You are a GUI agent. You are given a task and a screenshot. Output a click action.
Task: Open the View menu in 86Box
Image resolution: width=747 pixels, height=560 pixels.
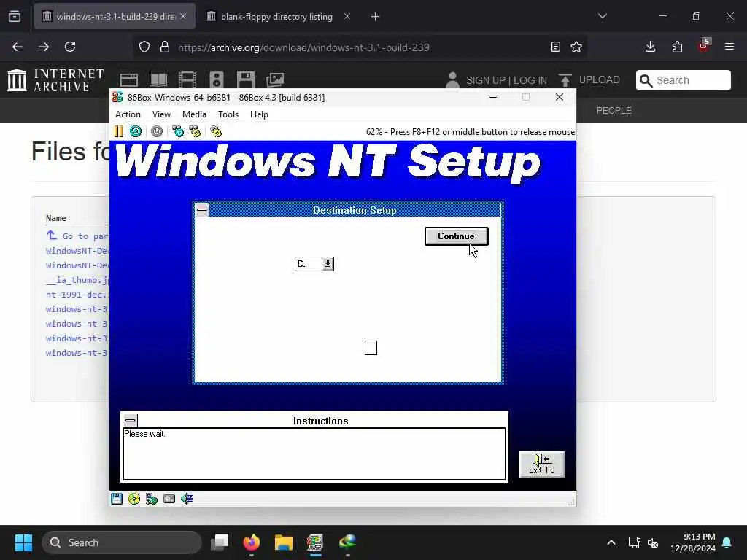tap(161, 114)
